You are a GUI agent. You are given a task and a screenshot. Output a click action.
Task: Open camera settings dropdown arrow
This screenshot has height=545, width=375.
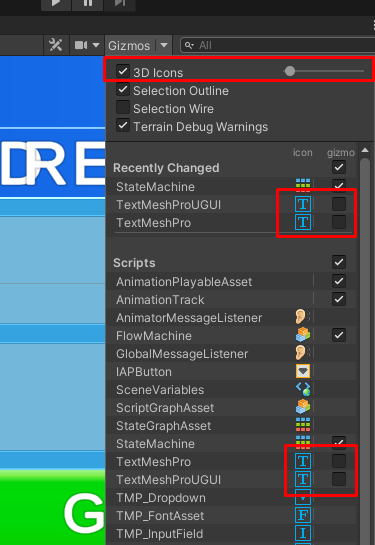[96, 45]
